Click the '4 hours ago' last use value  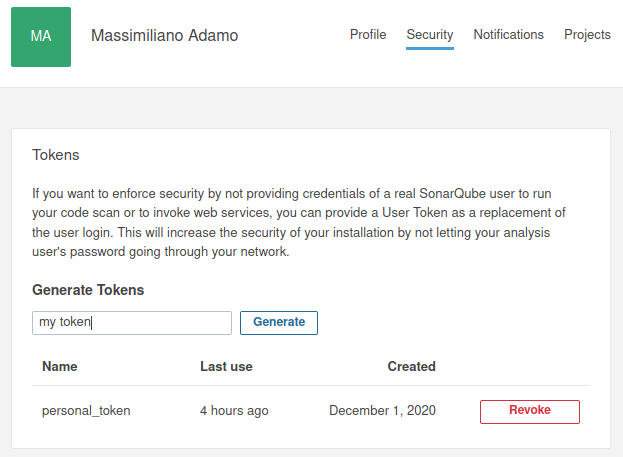(x=234, y=411)
